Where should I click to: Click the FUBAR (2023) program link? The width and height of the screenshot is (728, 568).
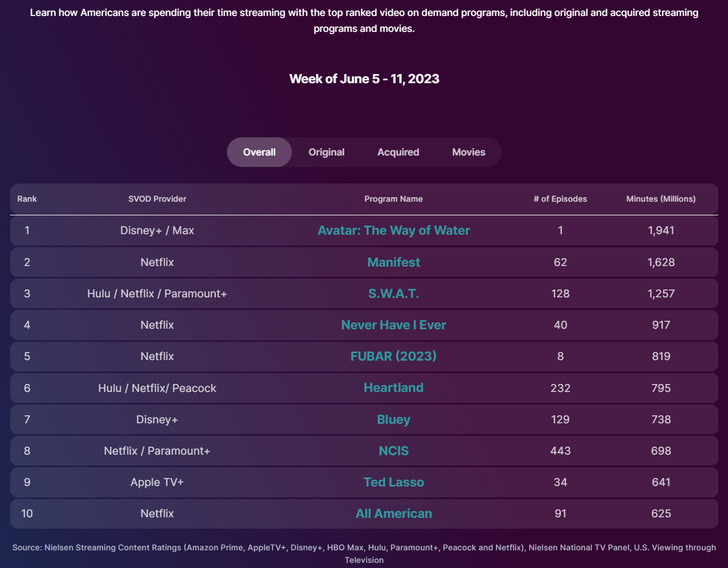coord(393,356)
